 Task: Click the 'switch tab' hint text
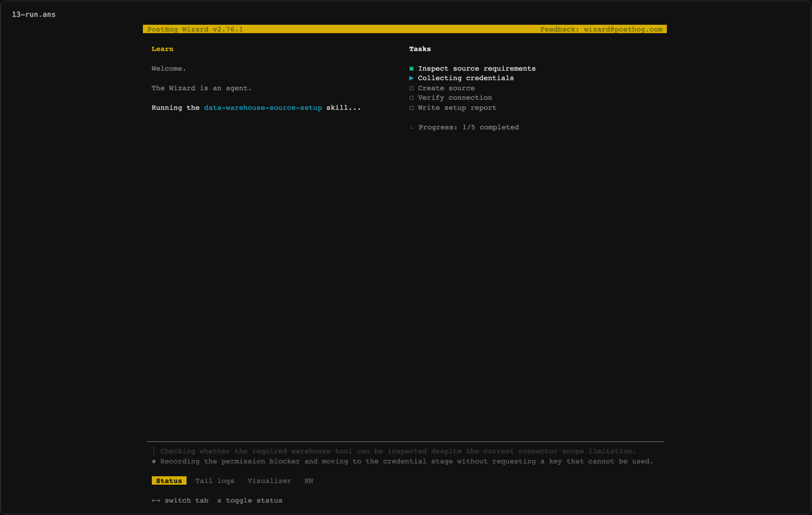tap(186, 500)
